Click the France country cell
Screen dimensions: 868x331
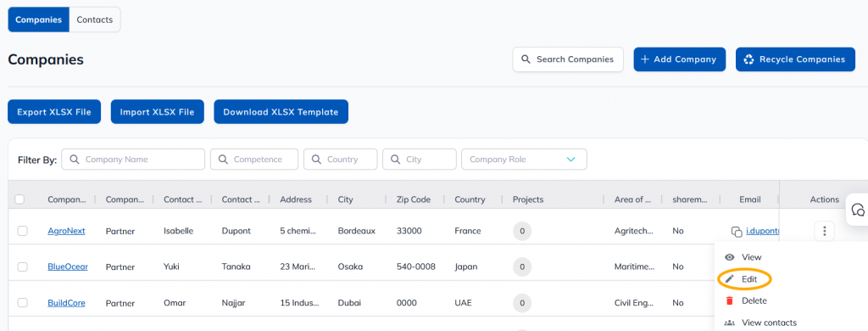(x=468, y=231)
